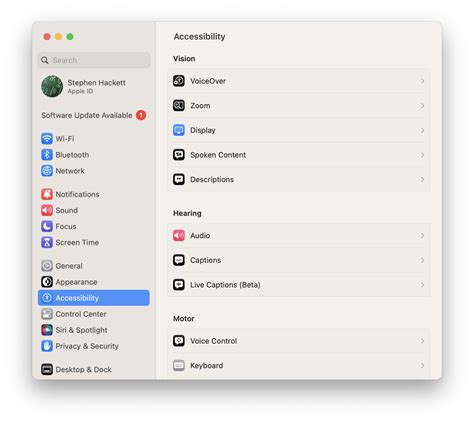Viewport: 474px width, 422px height.
Task: Expand VoiceOver row chevron
Action: point(422,81)
